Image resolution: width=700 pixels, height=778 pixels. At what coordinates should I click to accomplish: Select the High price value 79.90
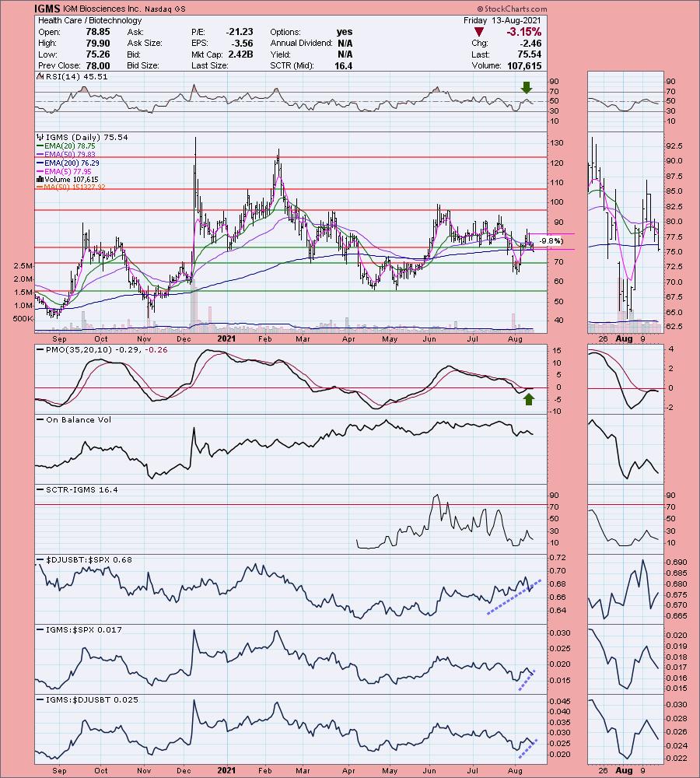(98, 43)
